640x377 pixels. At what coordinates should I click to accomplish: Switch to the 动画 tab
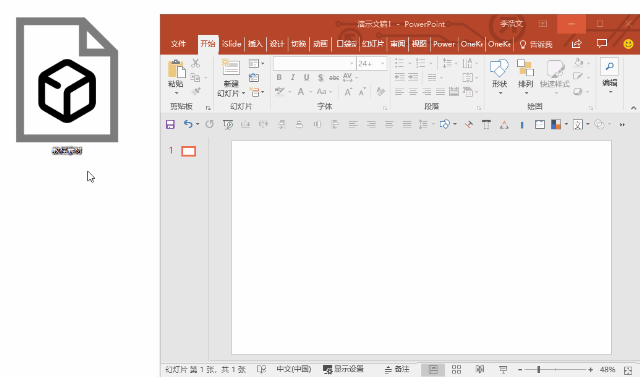click(x=320, y=44)
